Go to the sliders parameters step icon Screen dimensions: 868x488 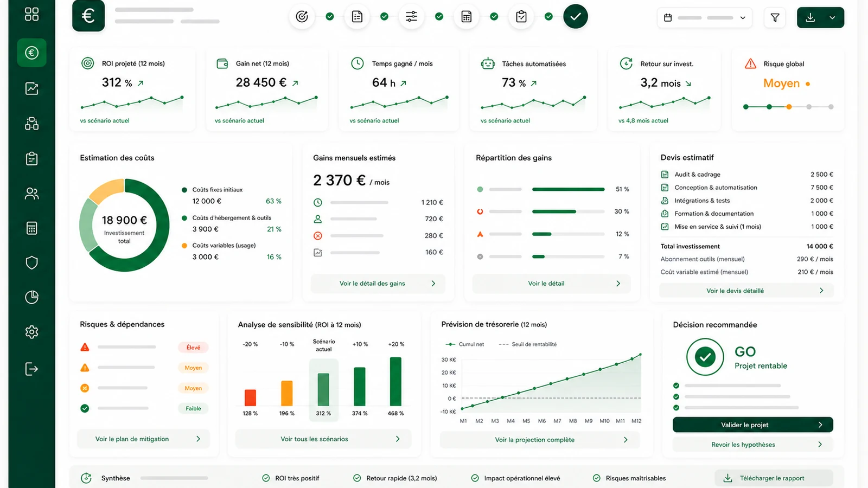[x=412, y=17]
